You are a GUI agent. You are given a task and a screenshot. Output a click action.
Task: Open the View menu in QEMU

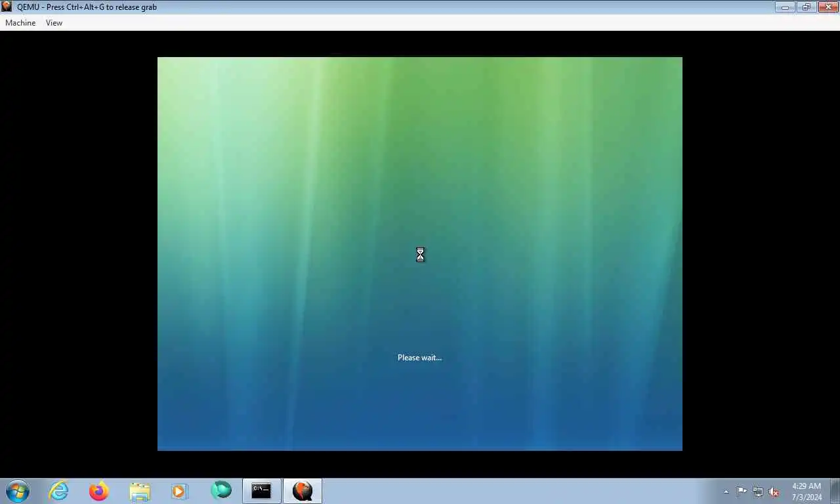(x=54, y=23)
